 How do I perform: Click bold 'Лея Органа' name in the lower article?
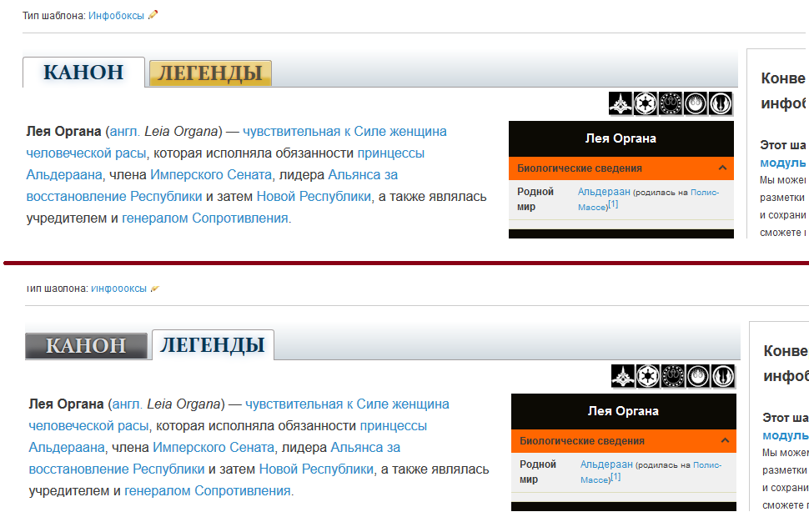pyautogui.click(x=66, y=404)
